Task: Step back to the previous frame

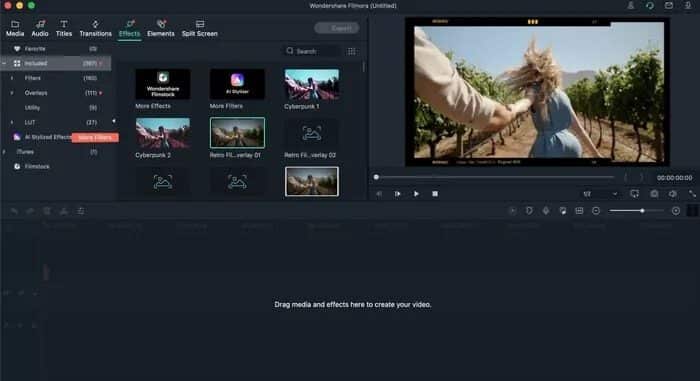Action: [x=379, y=194]
